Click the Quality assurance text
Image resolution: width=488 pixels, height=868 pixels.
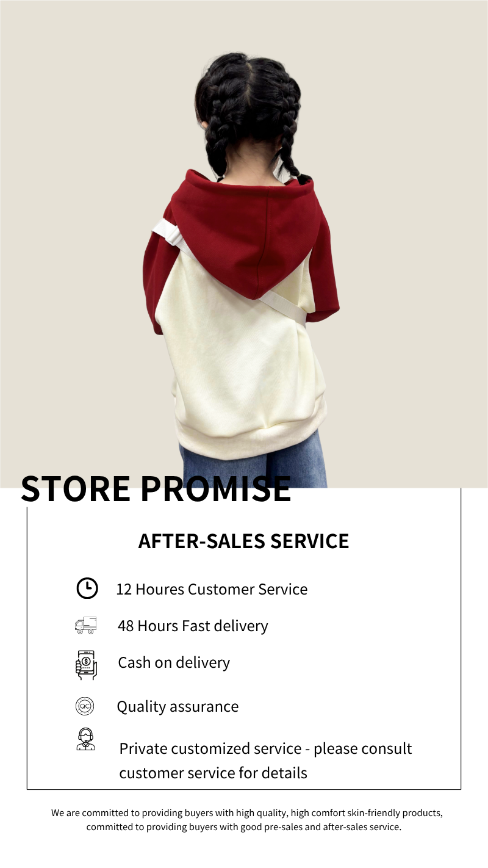tap(178, 706)
